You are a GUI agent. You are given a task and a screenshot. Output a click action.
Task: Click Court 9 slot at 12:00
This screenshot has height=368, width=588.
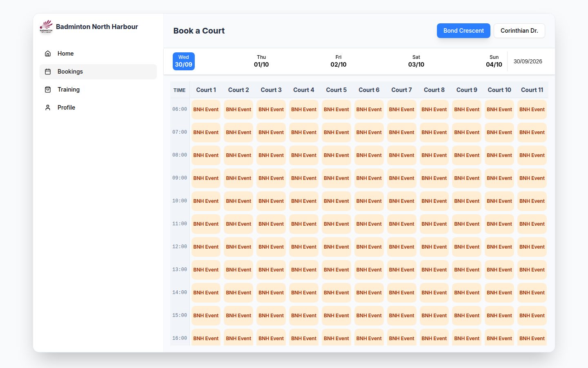(467, 247)
